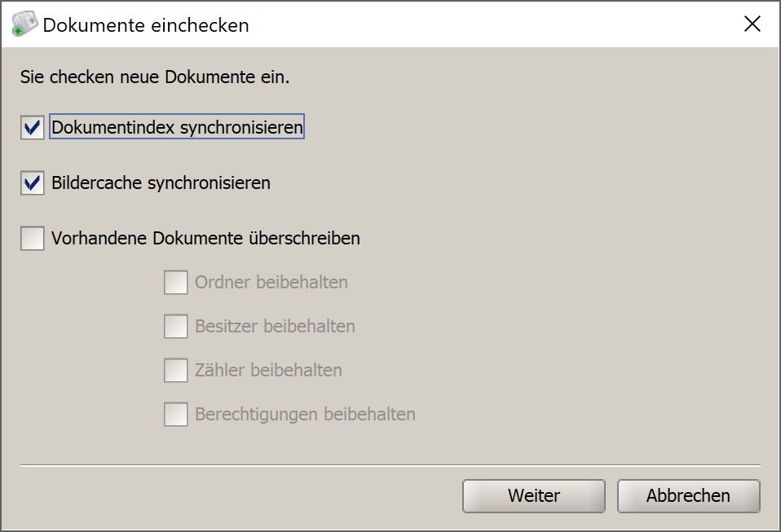The width and height of the screenshot is (781, 532).
Task: Close the Dokumente einchecken dialog
Action: 752,24
